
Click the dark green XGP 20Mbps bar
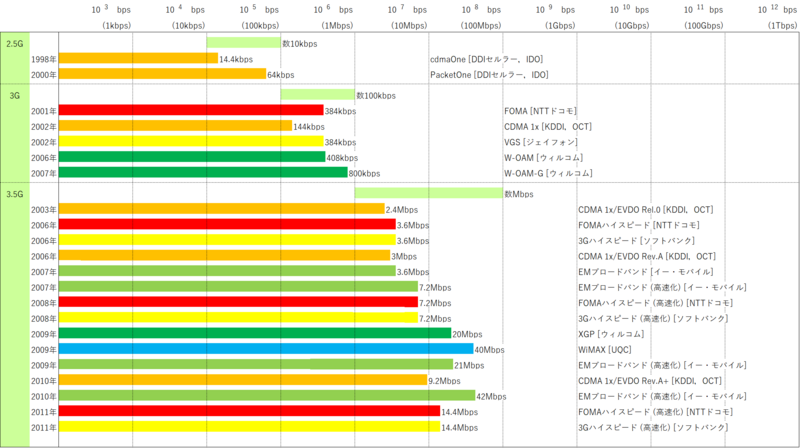255,334
